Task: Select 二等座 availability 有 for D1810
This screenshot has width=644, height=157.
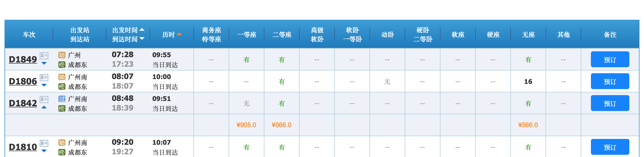Action: [282, 147]
